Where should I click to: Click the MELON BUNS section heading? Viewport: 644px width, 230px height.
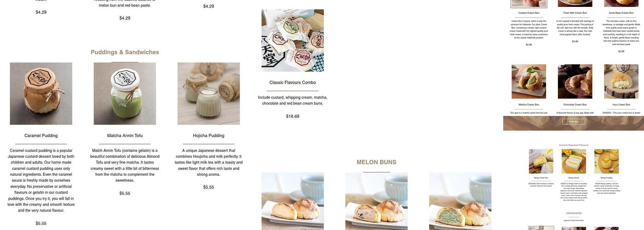[376, 162]
